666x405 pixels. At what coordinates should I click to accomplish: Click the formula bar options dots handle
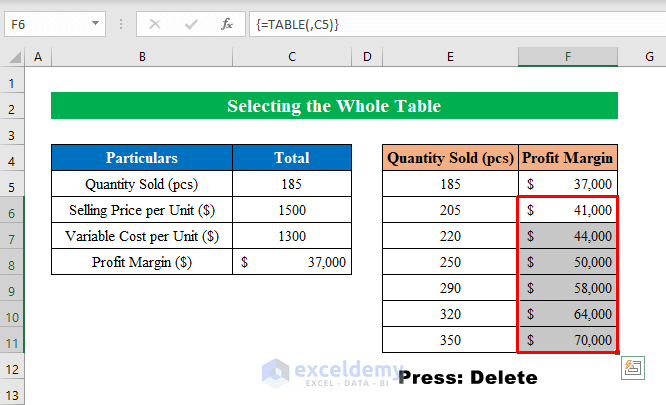click(121, 24)
